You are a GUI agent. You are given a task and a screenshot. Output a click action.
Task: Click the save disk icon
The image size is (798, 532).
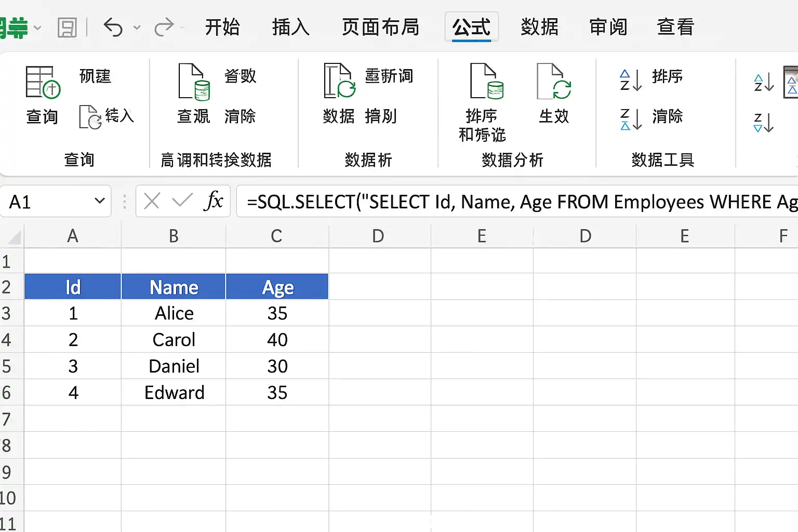pyautogui.click(x=67, y=28)
